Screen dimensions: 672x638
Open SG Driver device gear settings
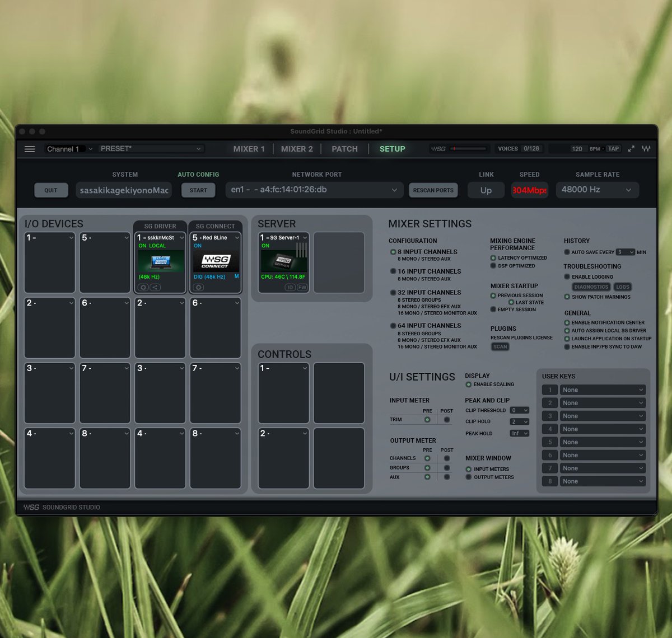tap(143, 287)
